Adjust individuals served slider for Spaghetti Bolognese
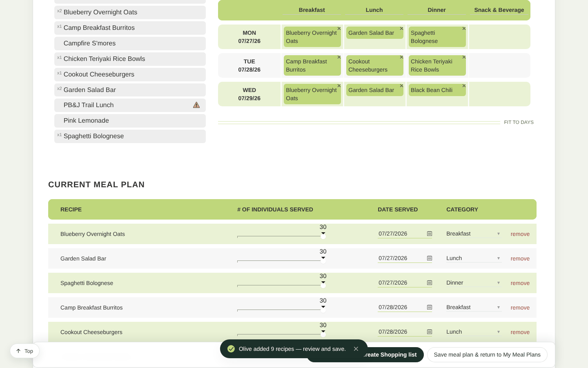Image resolution: width=588 pixels, height=368 pixels. (323, 285)
